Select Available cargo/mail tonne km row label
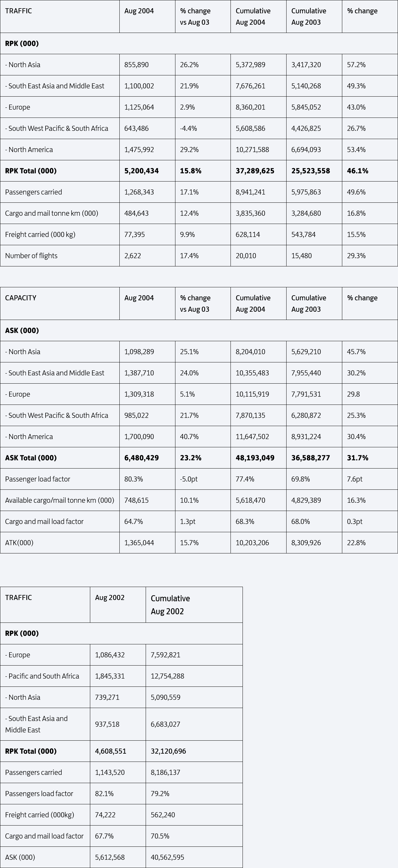Screen dimensions: 398x868 pyautogui.click(x=60, y=501)
